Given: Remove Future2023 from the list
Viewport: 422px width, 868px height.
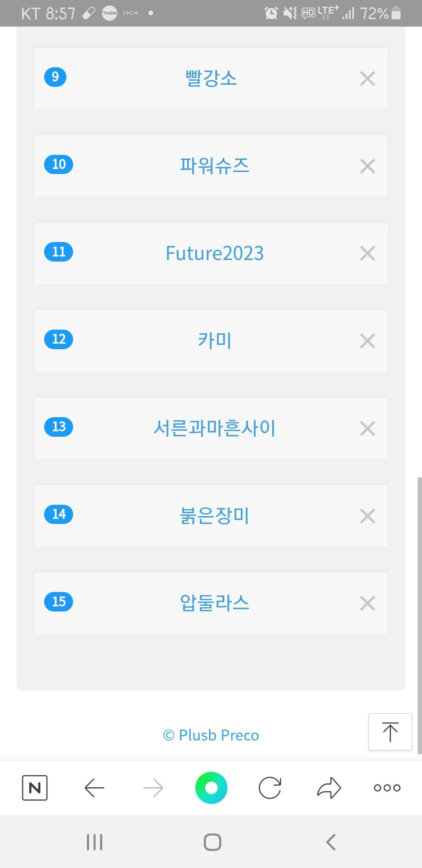Looking at the screenshot, I should (367, 253).
